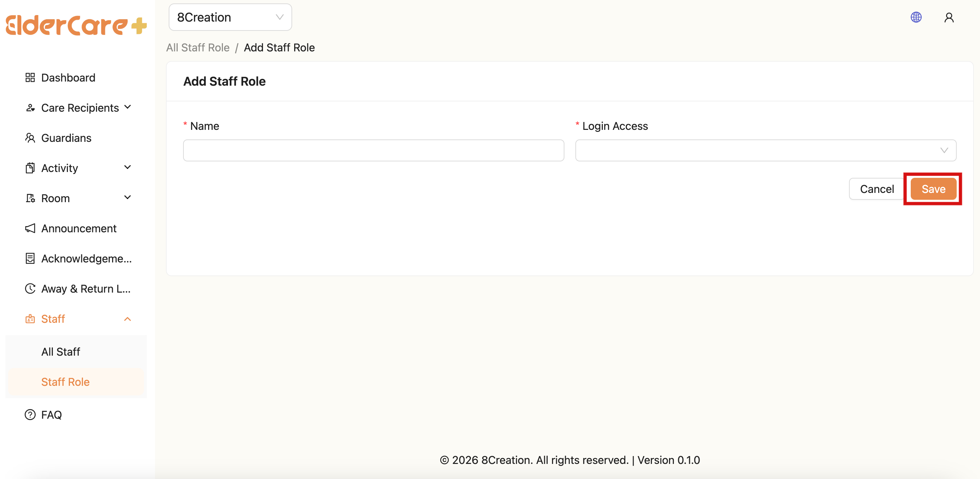Expand the Room menu chevron
This screenshot has height=479, width=980.
click(x=128, y=198)
